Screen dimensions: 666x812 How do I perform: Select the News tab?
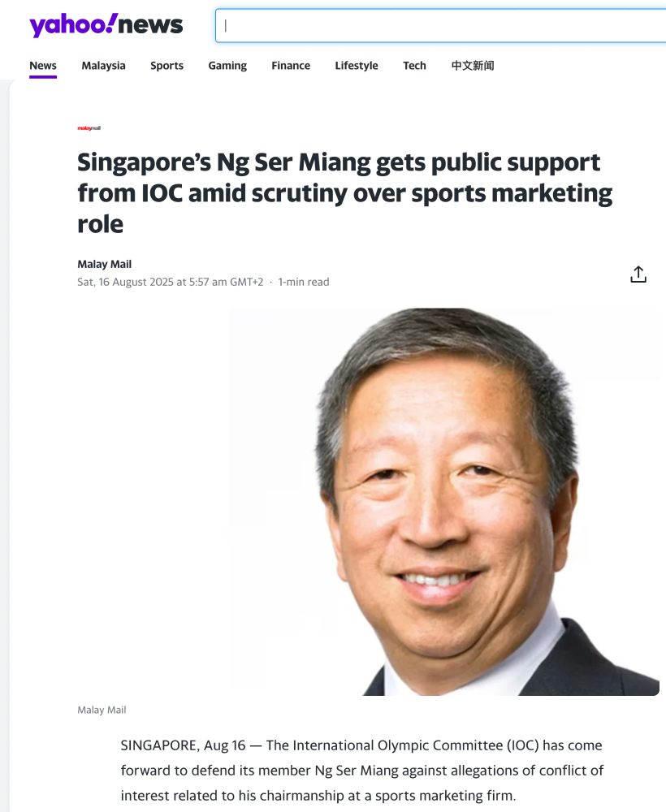[43, 66]
